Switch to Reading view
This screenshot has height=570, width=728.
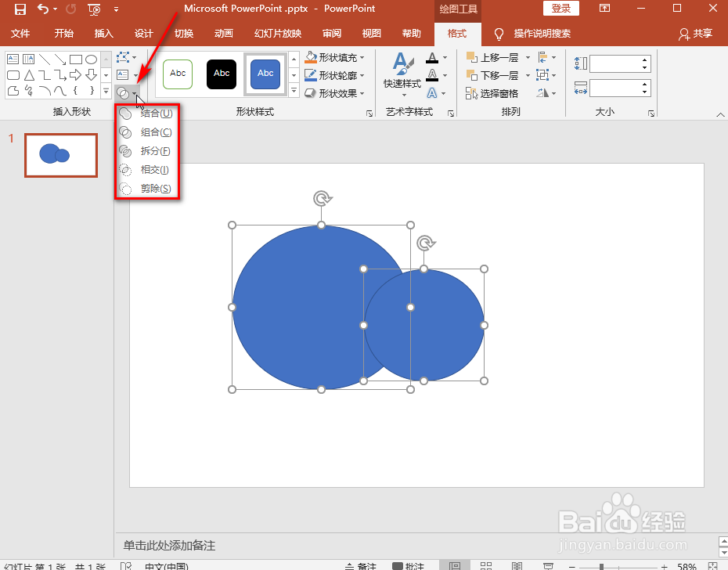click(517, 566)
